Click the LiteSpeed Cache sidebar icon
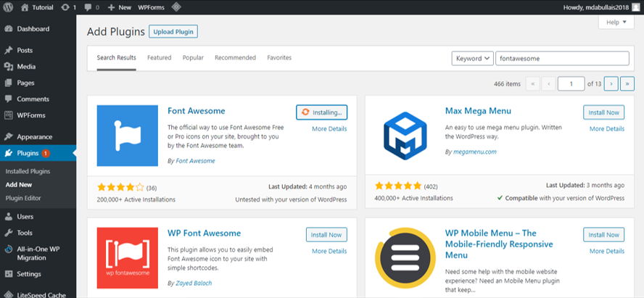This screenshot has width=644, height=298. tap(9, 294)
